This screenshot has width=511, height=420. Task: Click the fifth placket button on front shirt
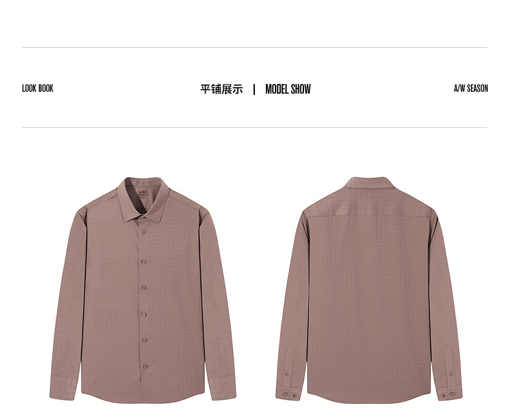(145, 341)
